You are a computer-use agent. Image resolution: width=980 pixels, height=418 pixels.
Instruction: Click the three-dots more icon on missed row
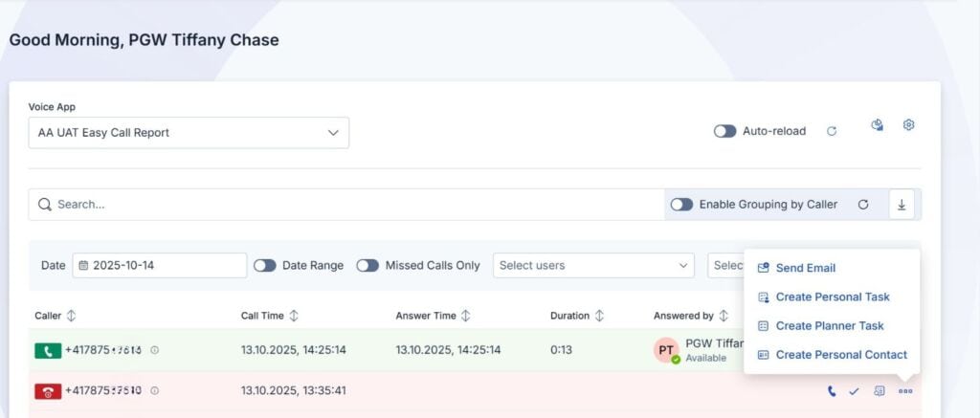pos(905,392)
